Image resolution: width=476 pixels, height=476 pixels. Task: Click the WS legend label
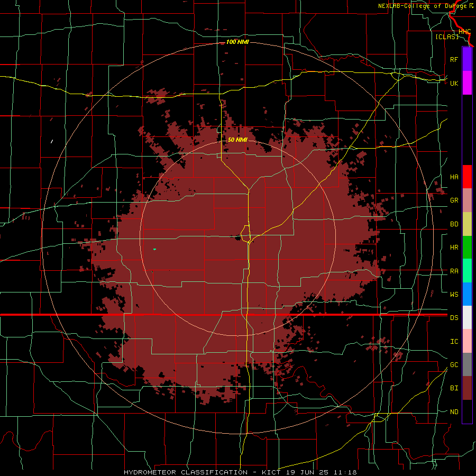tap(454, 295)
